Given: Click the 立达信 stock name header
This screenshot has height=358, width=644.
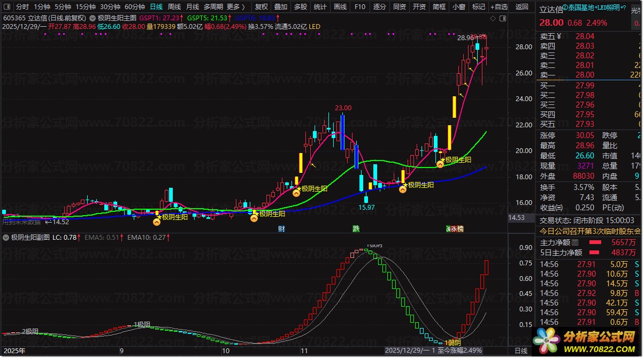Looking at the screenshot, I should [551, 10].
